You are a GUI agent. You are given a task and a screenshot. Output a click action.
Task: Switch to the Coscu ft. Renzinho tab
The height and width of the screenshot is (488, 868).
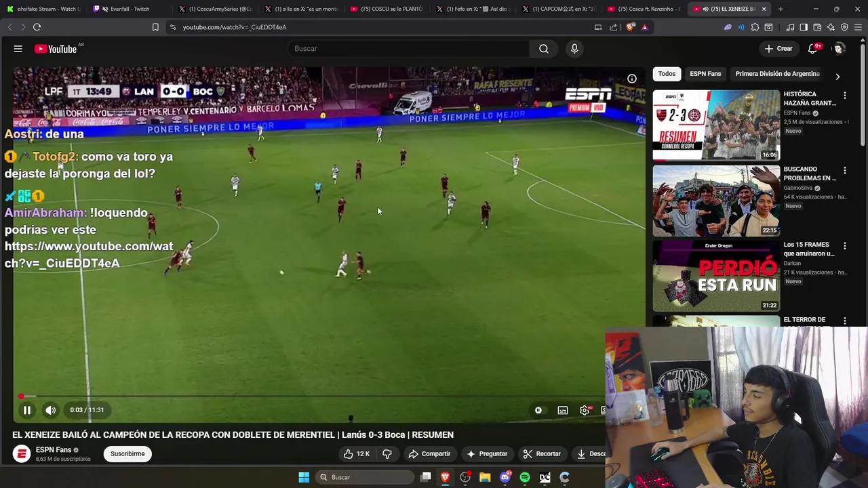[644, 9]
